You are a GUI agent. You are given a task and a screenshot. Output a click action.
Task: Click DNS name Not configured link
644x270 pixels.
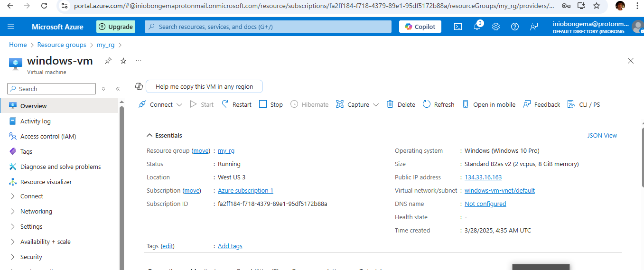tap(485, 204)
